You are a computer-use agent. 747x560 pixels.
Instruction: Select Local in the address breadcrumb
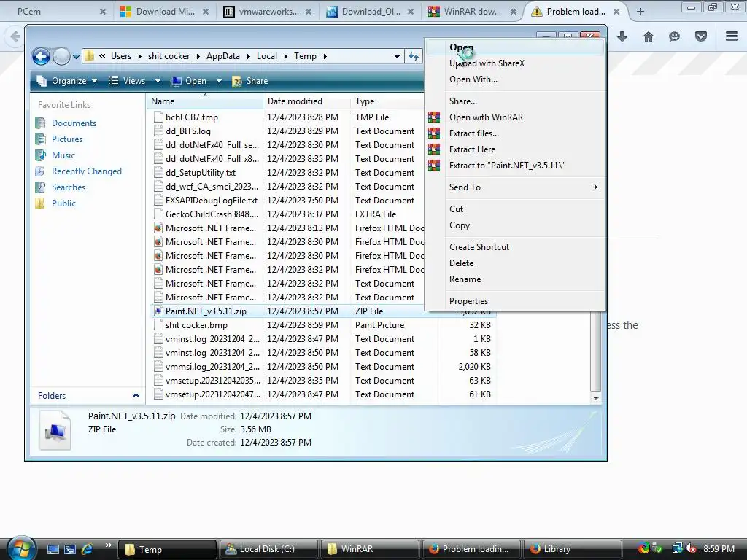[267, 56]
